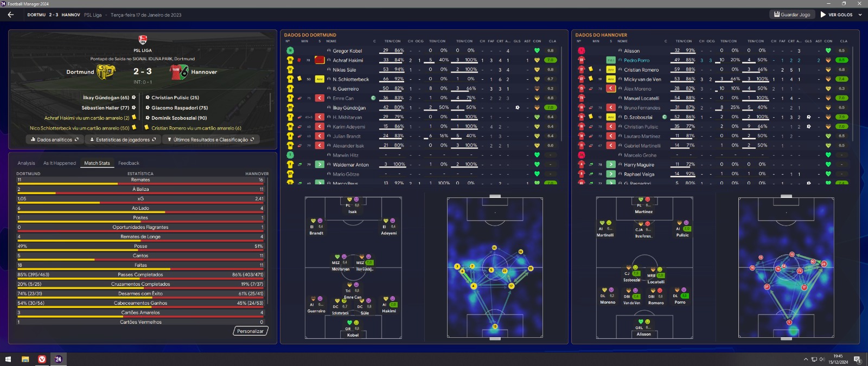
Task: Sort Hannover table by AST column
Action: [819, 41]
